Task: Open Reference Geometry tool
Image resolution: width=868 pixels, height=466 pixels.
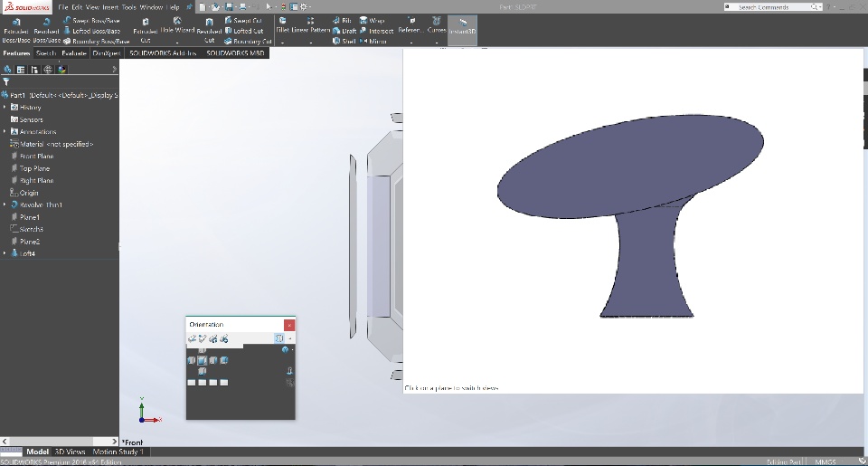Action: (x=410, y=25)
